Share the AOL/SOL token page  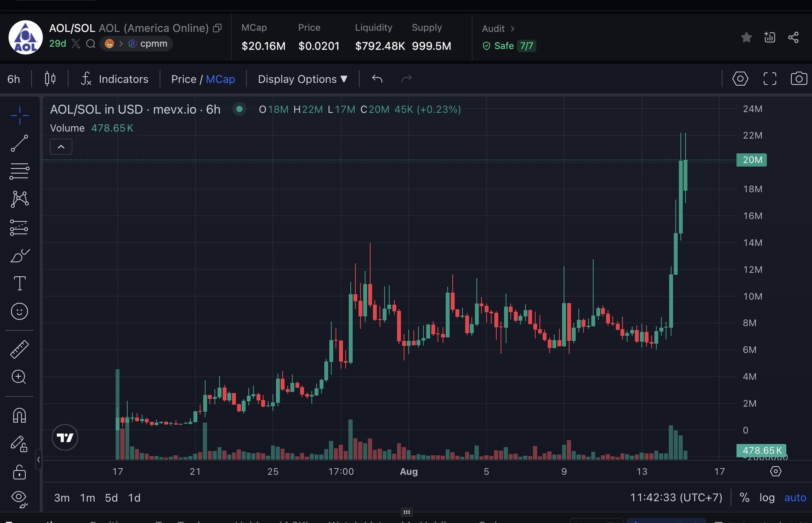point(793,37)
